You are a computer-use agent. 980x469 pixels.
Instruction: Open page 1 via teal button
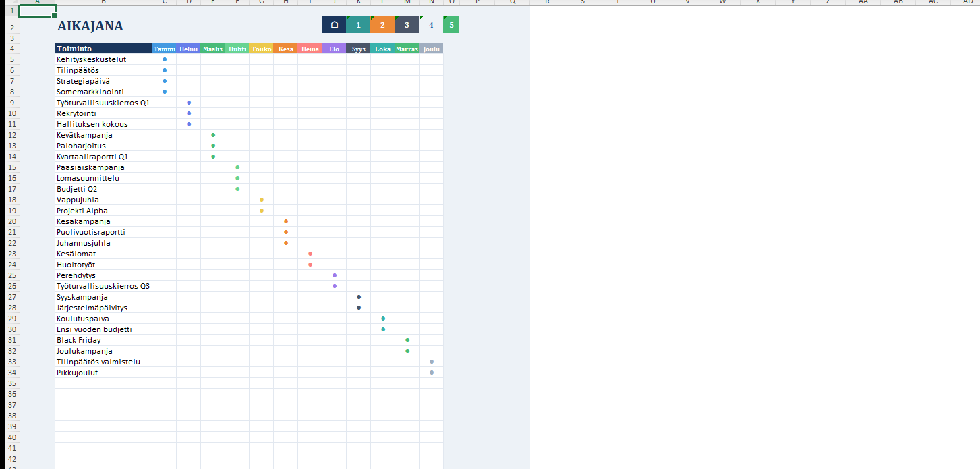click(x=358, y=25)
